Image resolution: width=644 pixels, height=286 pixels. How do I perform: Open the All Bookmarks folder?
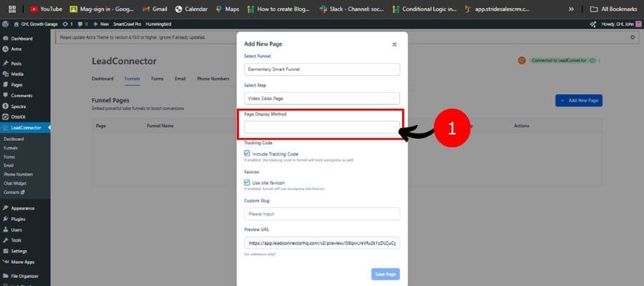[x=614, y=9]
